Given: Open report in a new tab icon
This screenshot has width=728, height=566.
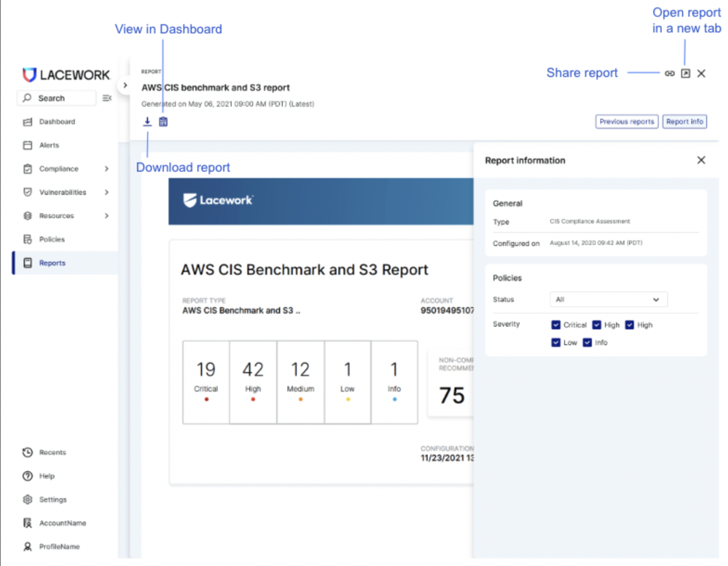Looking at the screenshot, I should click(685, 73).
